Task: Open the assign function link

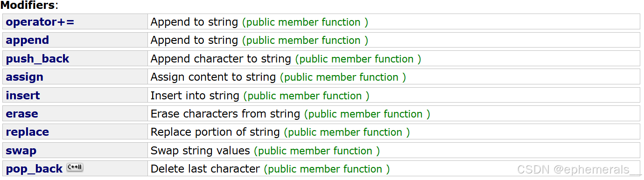Action: point(25,77)
